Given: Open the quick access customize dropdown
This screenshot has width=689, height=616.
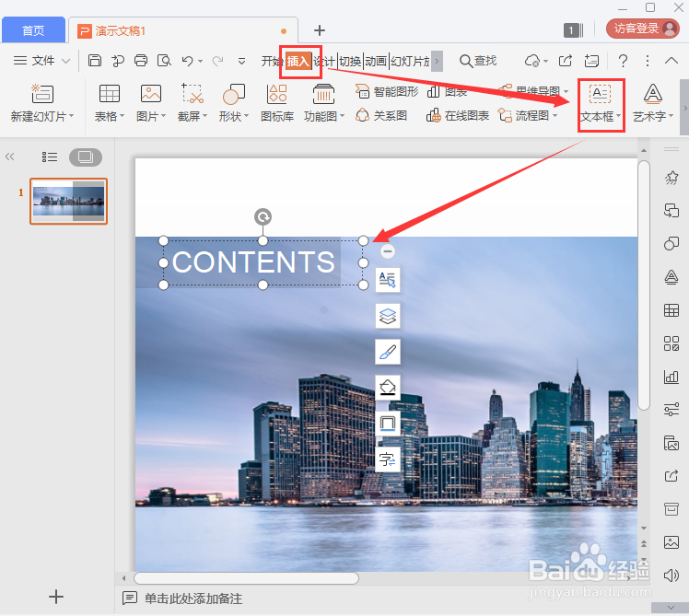Looking at the screenshot, I should click(x=241, y=61).
